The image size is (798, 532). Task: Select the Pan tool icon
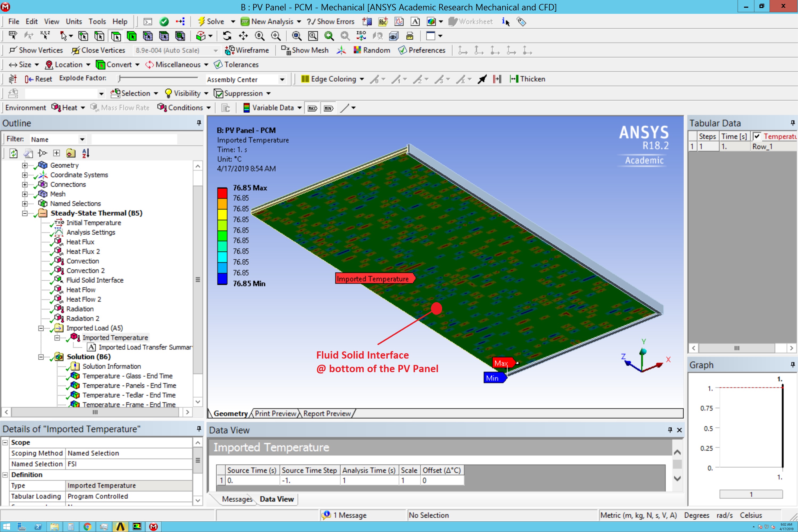[243, 36]
